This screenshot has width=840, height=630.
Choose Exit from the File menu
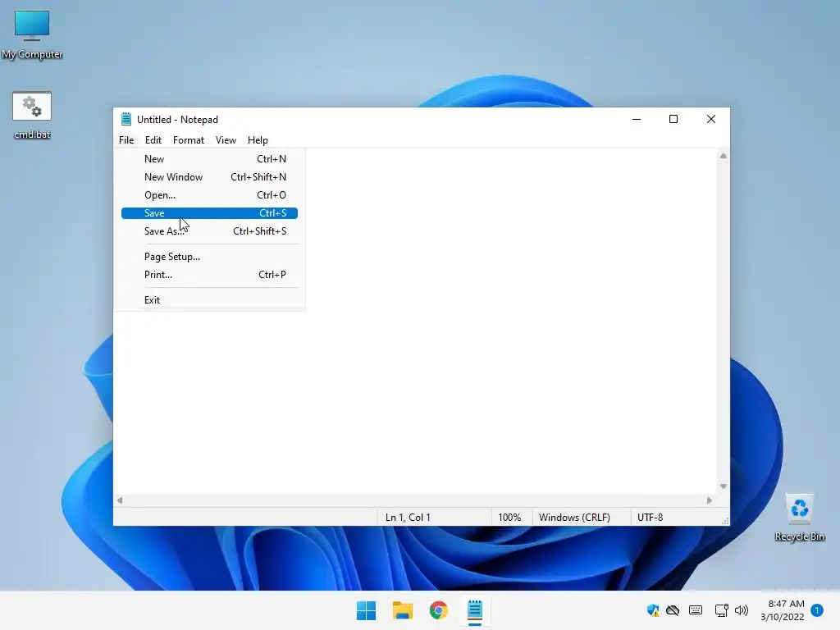[x=209, y=300]
